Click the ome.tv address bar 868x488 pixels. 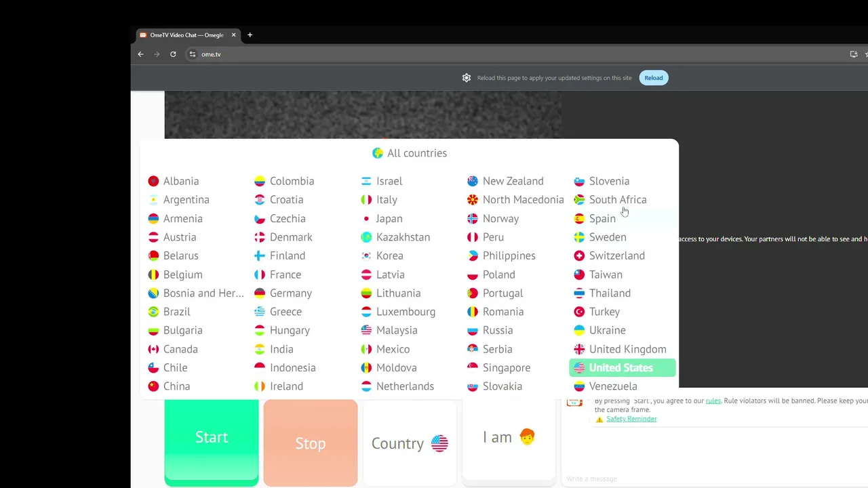point(515,54)
